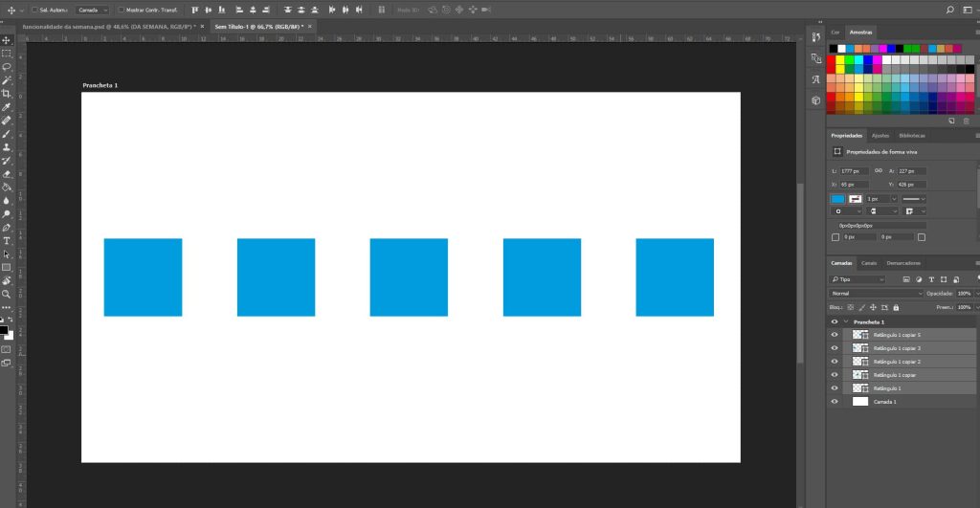Viewport: 980px width, 508px height.
Task: Click align top edges icon
Action: (194, 10)
